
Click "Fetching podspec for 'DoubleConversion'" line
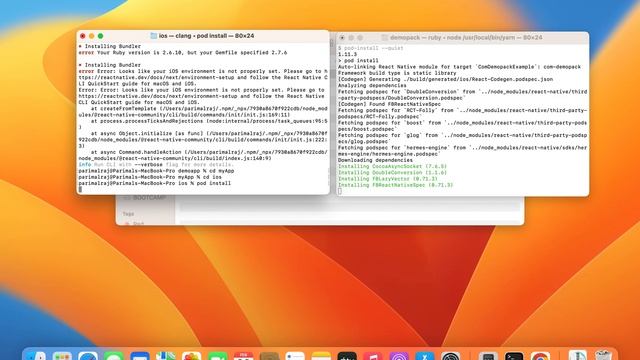pos(462,95)
